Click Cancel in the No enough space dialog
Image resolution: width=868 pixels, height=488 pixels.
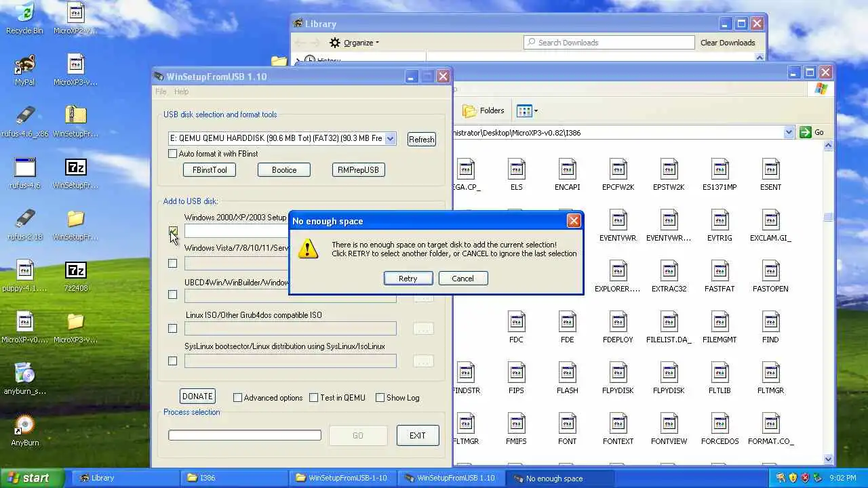[462, 279]
